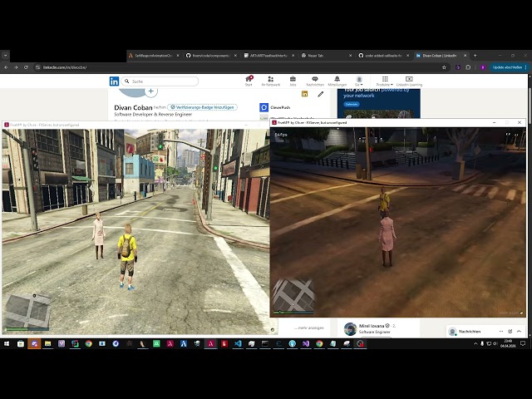This screenshot has height=399, width=532.
Task: Open File Explorer from taskbar
Action: [x=47, y=343]
